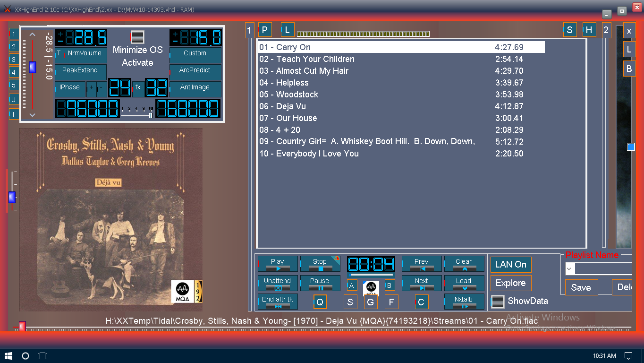Click the S button beside Q
This screenshot has width=644, height=363.
(x=350, y=302)
